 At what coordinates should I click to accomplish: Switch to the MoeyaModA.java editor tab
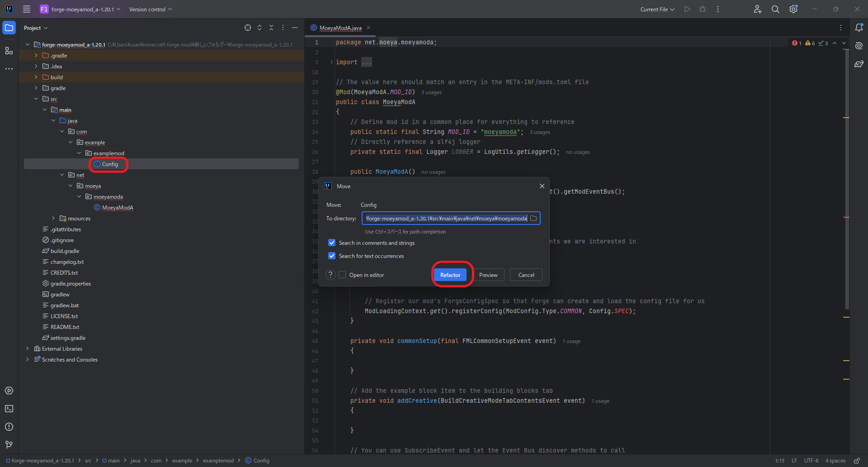tap(340, 28)
